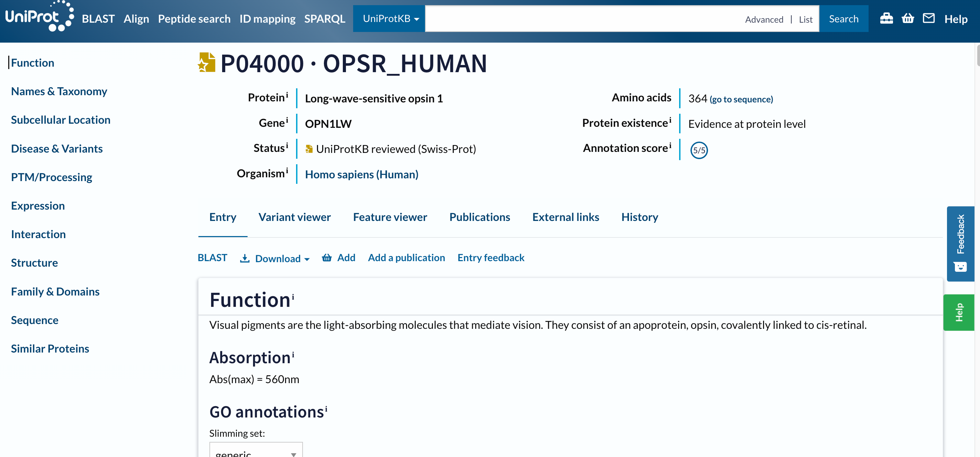The width and height of the screenshot is (980, 457).
Task: Click info icon beside Protein existence
Action: [670, 120]
